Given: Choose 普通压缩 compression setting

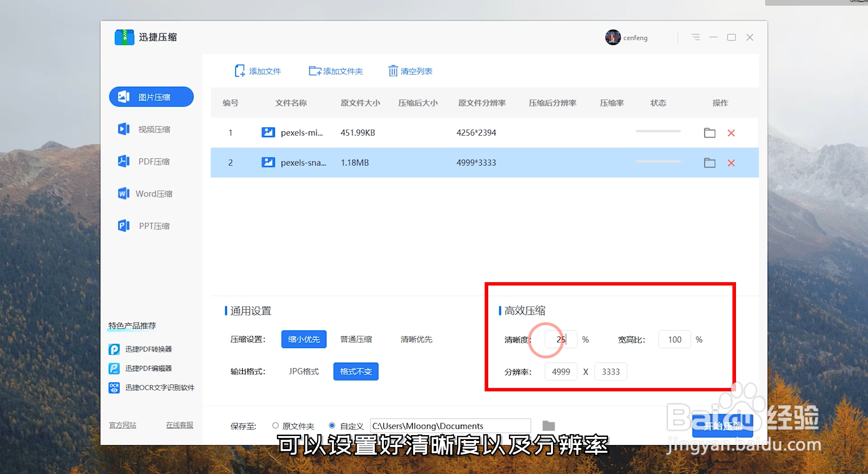Looking at the screenshot, I should [x=356, y=339].
